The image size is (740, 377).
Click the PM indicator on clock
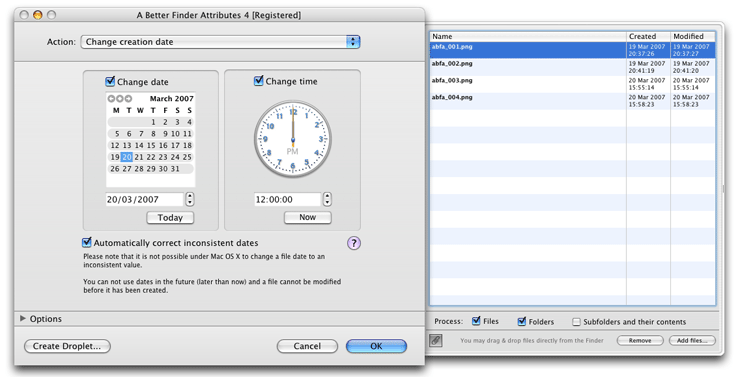293,151
